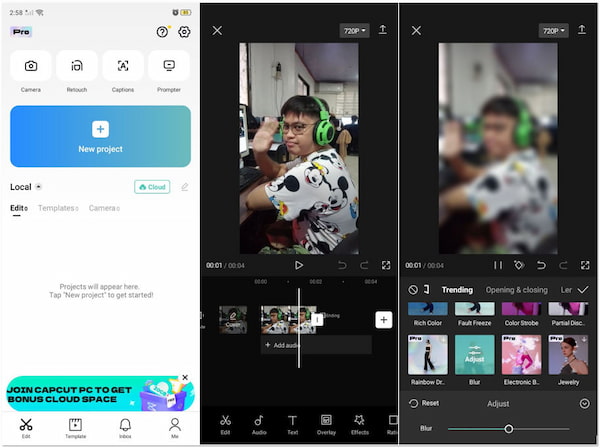Open the Join CapCut PC banner
The width and height of the screenshot is (600, 448).
click(x=100, y=394)
